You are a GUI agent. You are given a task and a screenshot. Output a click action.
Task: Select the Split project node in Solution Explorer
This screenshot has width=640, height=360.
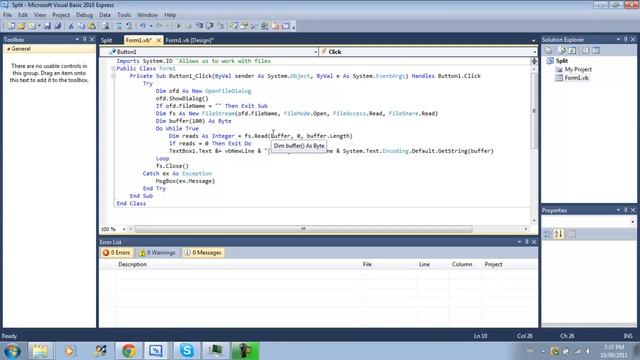(562, 61)
